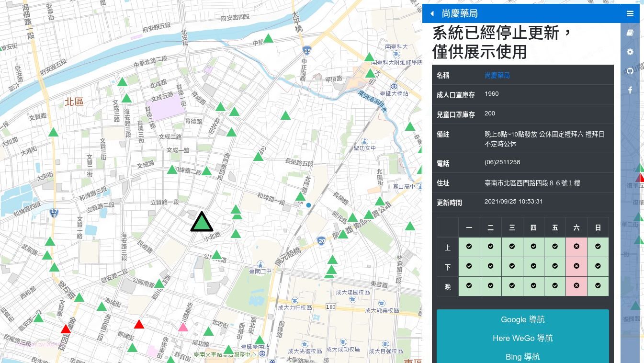This screenshot has width=644, height=363.
Task: Collapse the panel with the left-arrow chevron
Action: click(432, 13)
